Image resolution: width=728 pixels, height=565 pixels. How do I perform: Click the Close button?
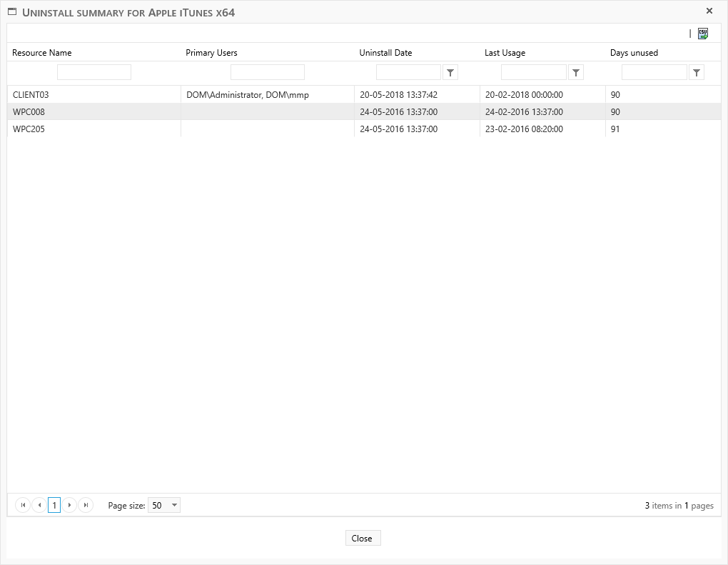pyautogui.click(x=363, y=538)
